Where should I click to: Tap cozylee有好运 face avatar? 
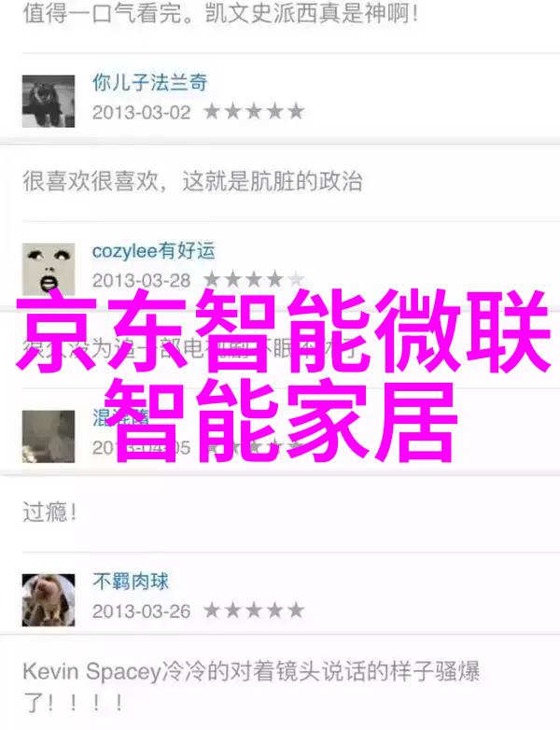(x=49, y=269)
